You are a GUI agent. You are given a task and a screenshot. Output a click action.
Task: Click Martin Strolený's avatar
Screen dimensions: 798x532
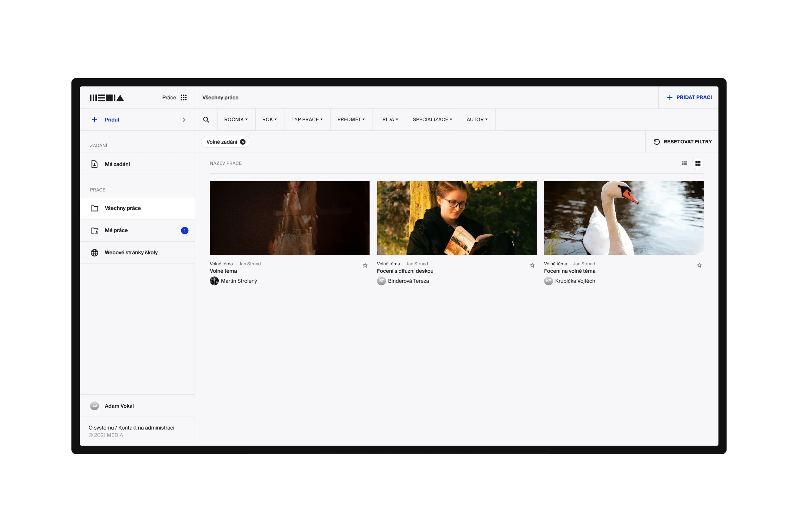click(x=214, y=281)
